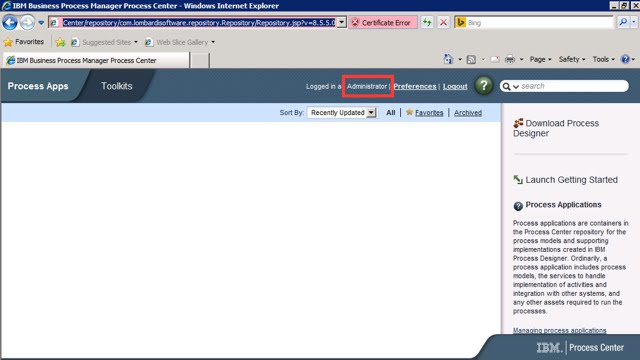Expand Home icon dropdown arrow
This screenshot has height=360, width=640.
460,60
